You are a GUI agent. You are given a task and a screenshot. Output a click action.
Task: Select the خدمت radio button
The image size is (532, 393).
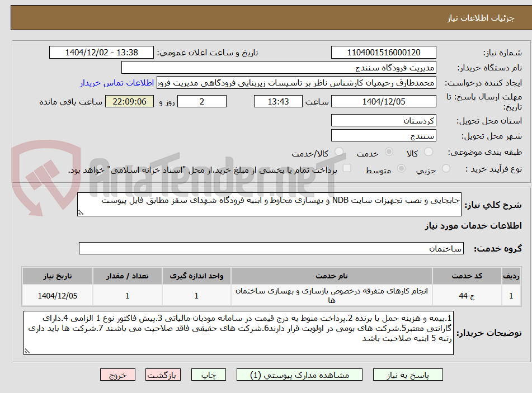(x=389, y=151)
